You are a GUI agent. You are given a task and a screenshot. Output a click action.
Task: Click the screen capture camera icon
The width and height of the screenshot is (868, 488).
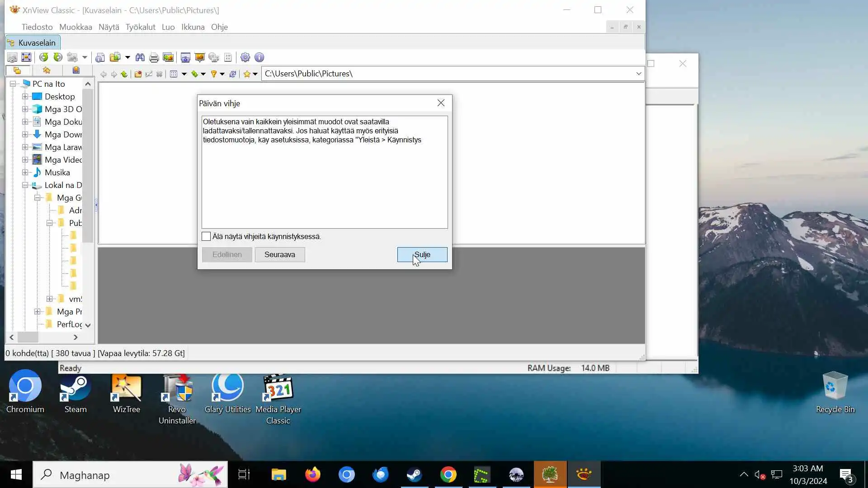[x=185, y=57]
